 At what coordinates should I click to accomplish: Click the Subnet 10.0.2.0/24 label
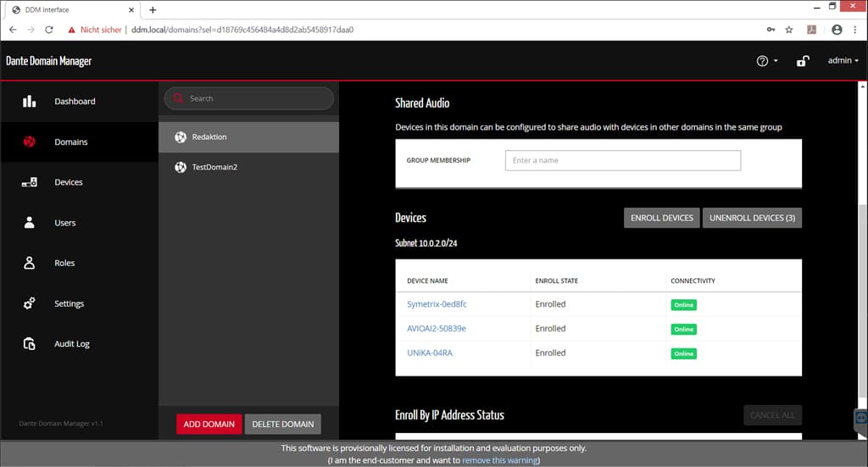tap(426, 243)
